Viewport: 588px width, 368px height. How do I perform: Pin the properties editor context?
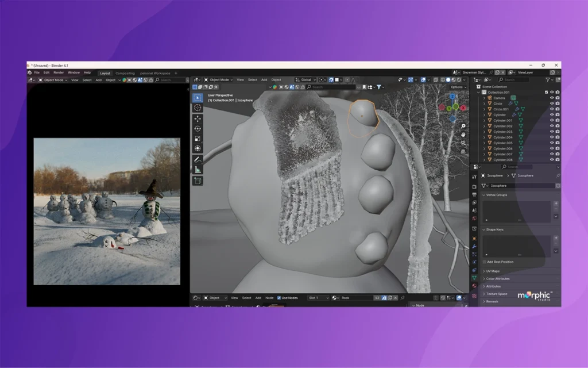558,175
